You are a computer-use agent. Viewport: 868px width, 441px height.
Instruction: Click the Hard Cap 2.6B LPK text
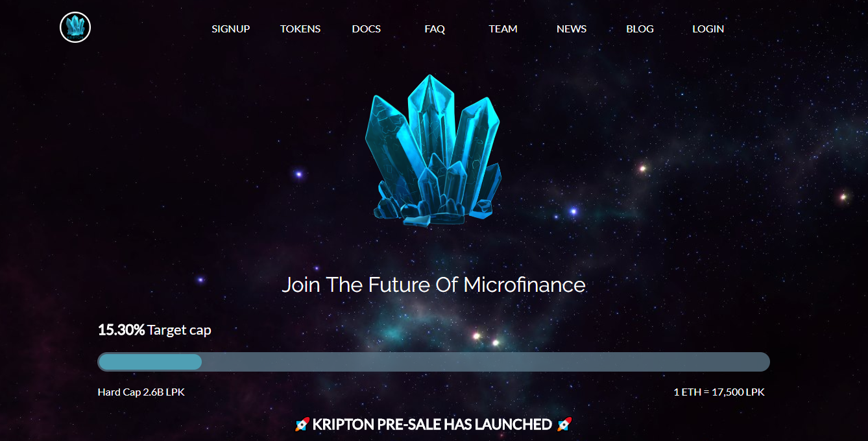click(x=141, y=392)
